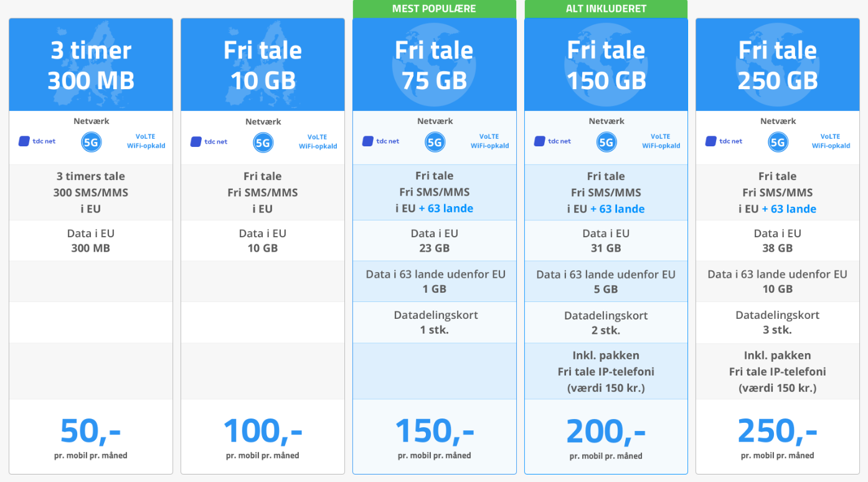868x482 pixels.
Task: Open the '+ 63 lande' link in 250 GB plan
Action: (x=789, y=209)
